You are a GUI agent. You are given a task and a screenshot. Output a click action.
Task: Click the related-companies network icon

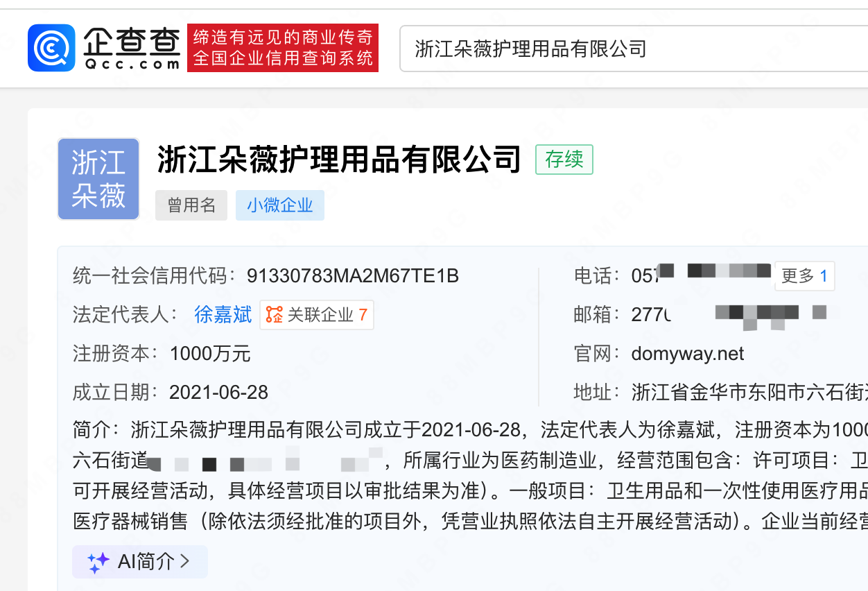275,315
